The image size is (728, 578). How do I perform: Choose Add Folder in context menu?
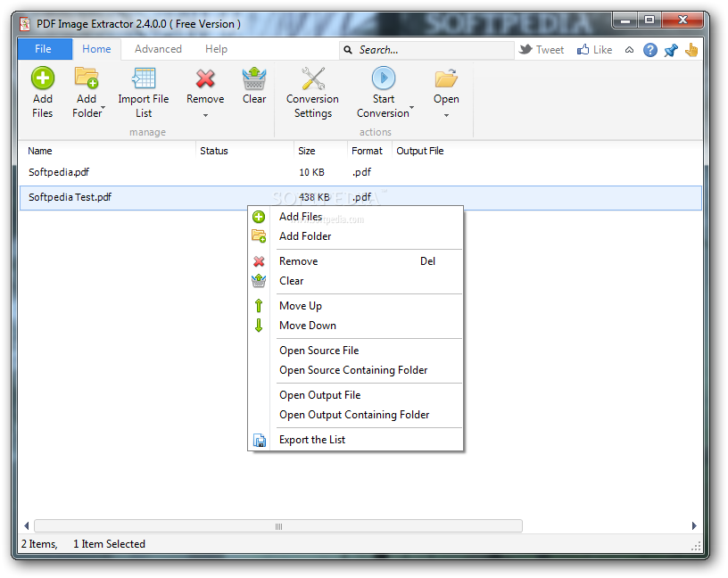[356, 236]
